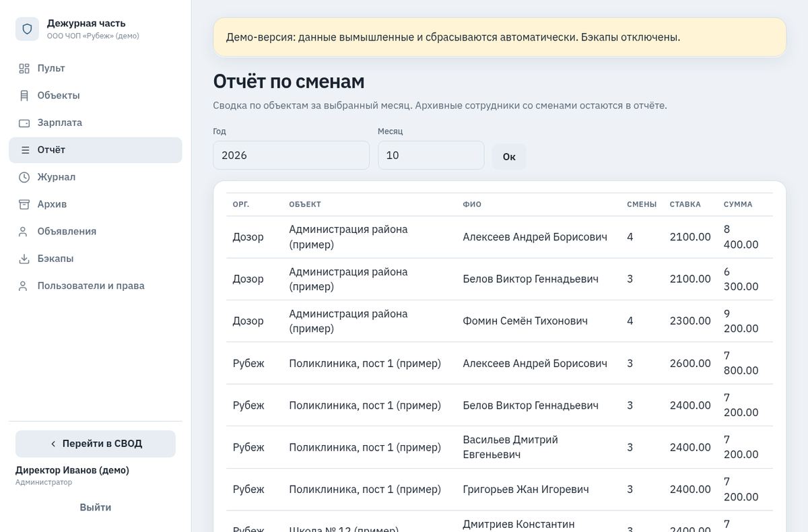Click the Объекты building icon
This screenshot has width=808, height=532.
click(x=24, y=96)
